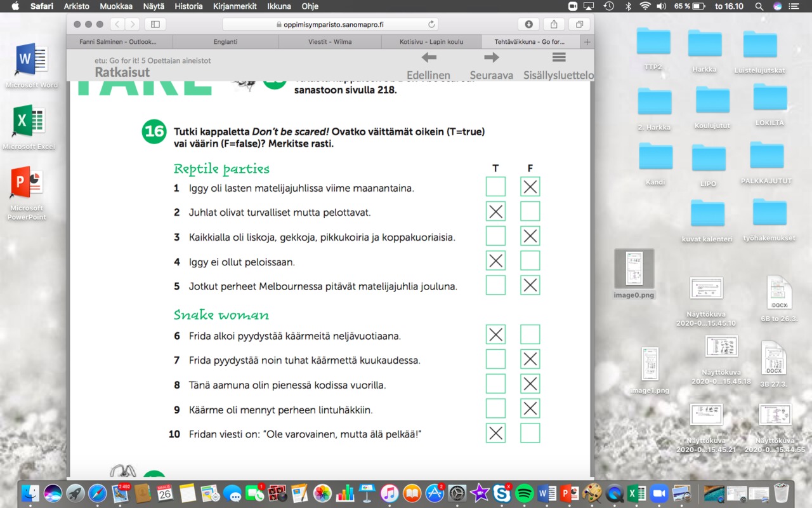The height and width of the screenshot is (508, 812).
Task: Open the Safari downloads list
Action: (528, 24)
